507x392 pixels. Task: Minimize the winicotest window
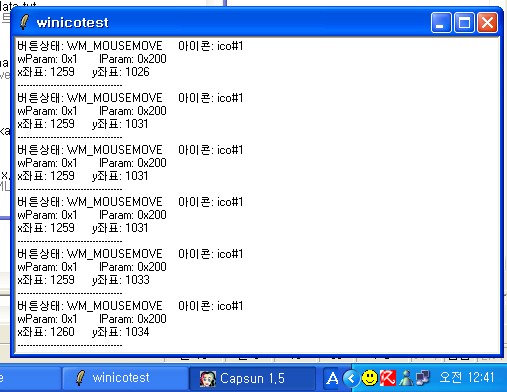coord(441,23)
